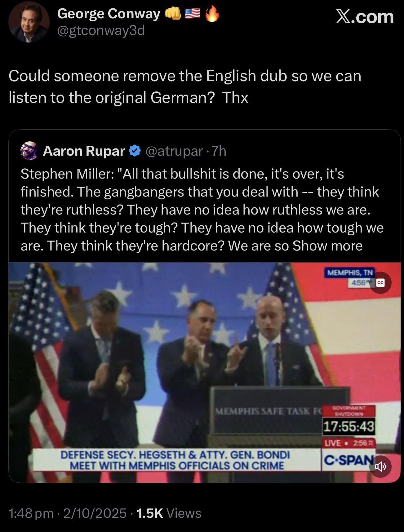Open the 7h timestamp of quoted tweet
The width and height of the screenshot is (404, 532).
219,151
